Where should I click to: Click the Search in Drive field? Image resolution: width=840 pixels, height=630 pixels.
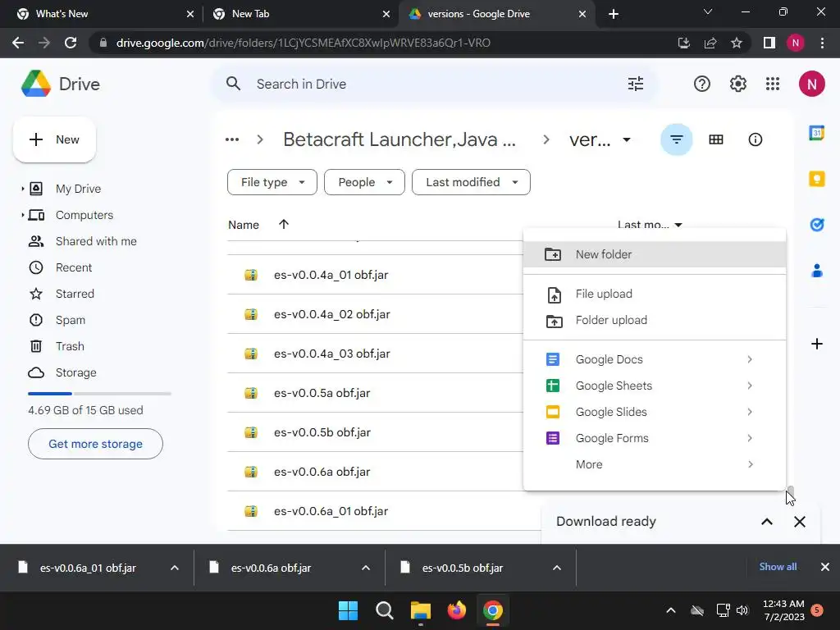click(434, 84)
